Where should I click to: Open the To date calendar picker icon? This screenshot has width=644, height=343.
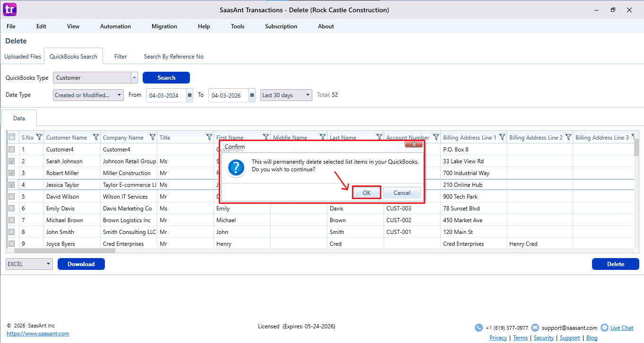click(252, 95)
